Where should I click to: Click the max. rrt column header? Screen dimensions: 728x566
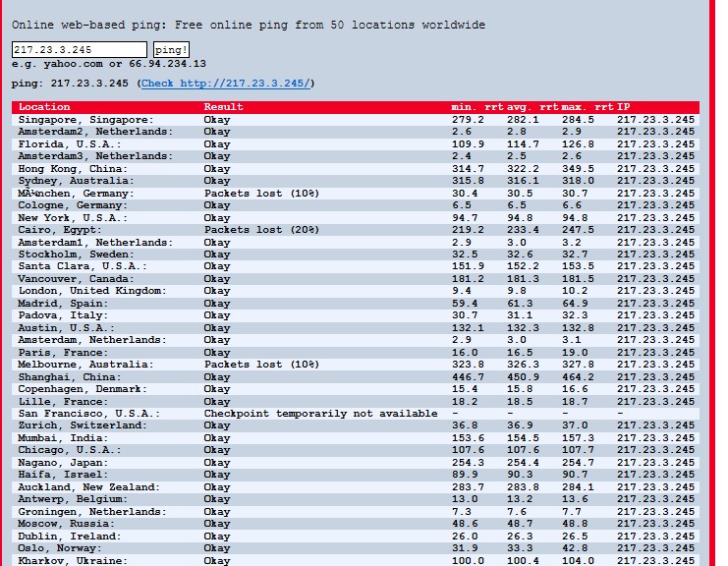click(x=588, y=107)
